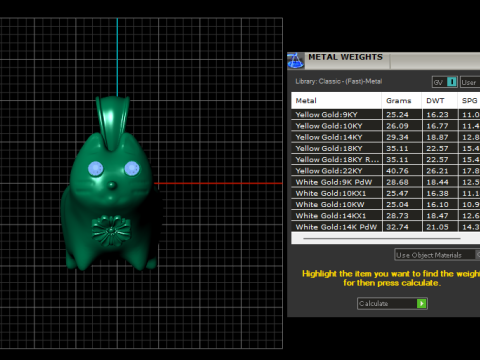Open the Use Object Materials dropdown
The width and height of the screenshot is (480, 360).
click(437, 255)
